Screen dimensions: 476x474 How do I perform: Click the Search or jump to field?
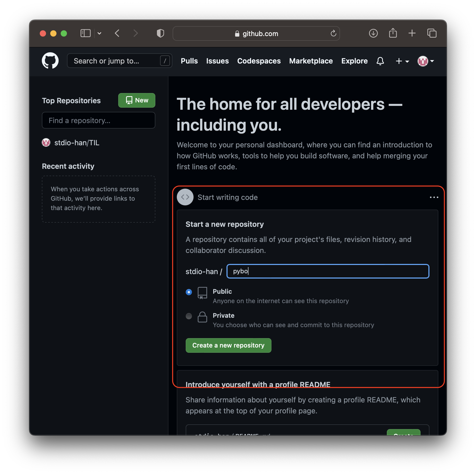coord(120,61)
